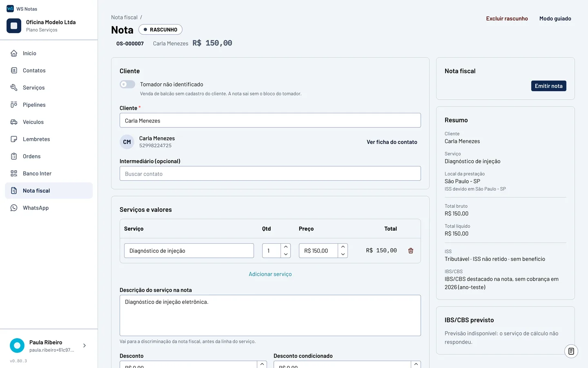588x368 pixels.
Task: Click the Pipelines board icon
Action: [x=14, y=105]
